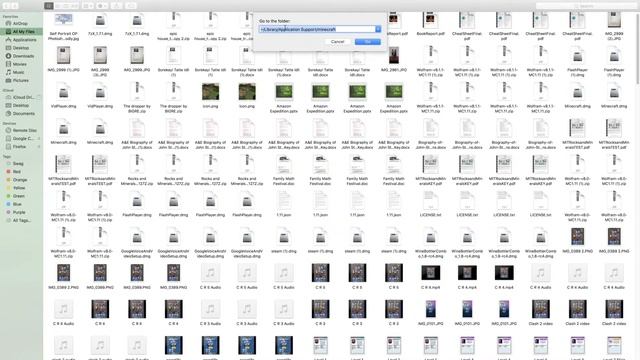Click the Go to the folder path field

tap(317, 29)
